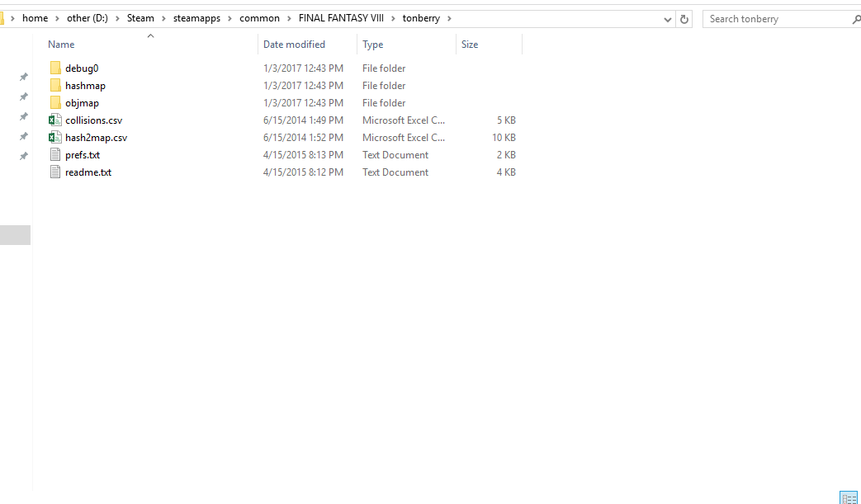Click the collisions.csv Excel file icon
Screen dimensions: 861x504
coord(55,120)
